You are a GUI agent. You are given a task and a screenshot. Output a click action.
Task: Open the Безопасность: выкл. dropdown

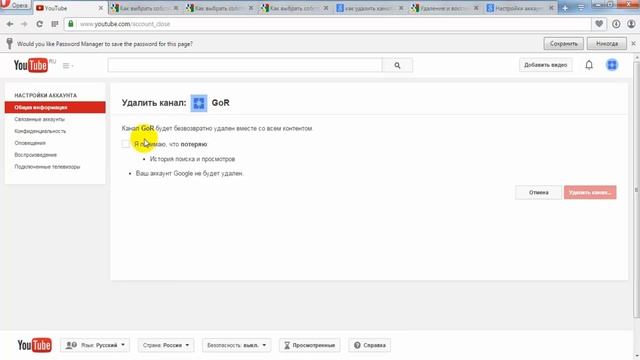[236, 345]
